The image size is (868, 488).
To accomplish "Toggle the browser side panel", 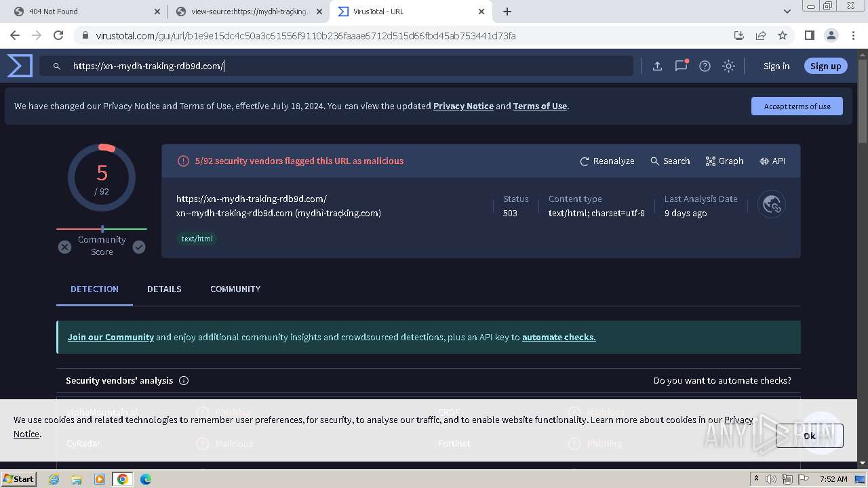I will (x=809, y=35).
